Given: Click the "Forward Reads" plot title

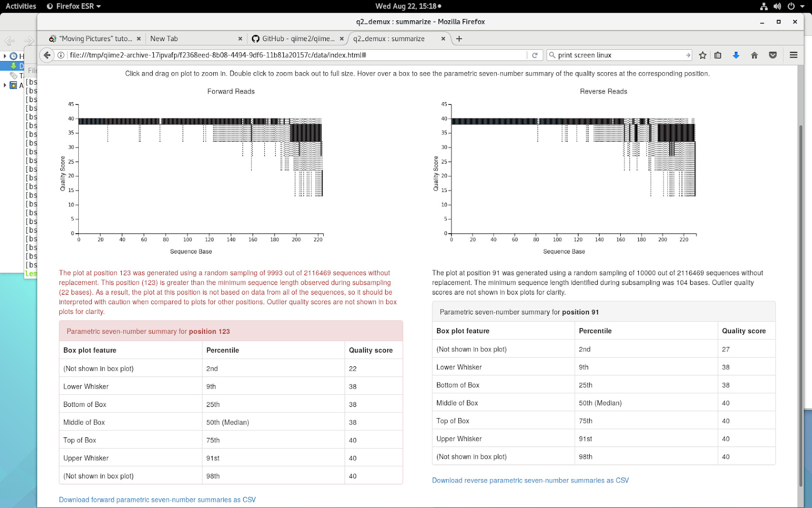Looking at the screenshot, I should click(x=231, y=91).
